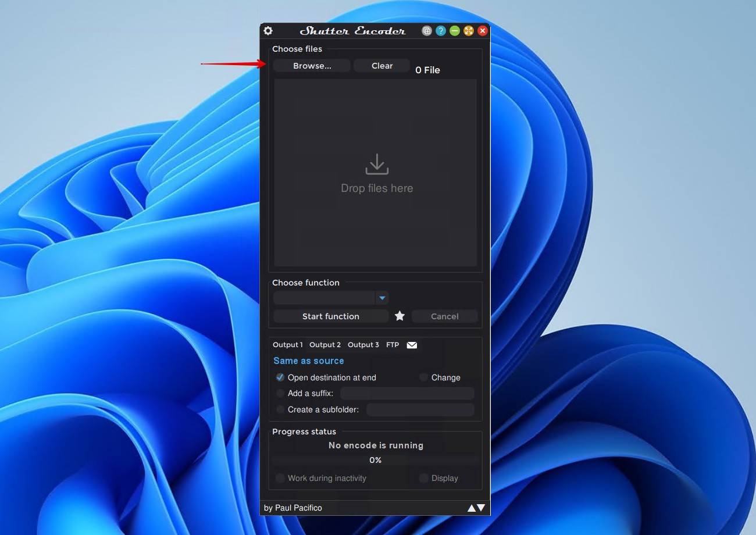756x535 pixels.
Task: Switch to FTP tab
Action: coord(393,345)
